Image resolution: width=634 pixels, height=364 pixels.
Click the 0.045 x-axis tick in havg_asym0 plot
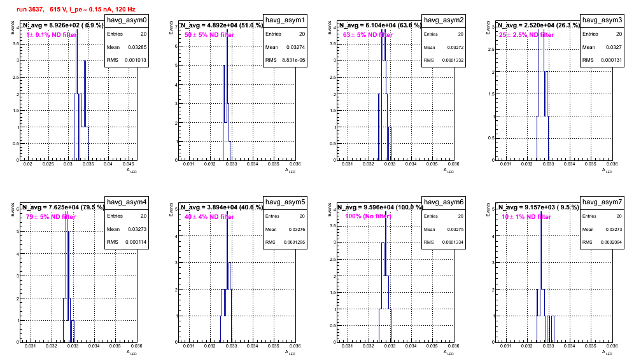tap(128, 164)
